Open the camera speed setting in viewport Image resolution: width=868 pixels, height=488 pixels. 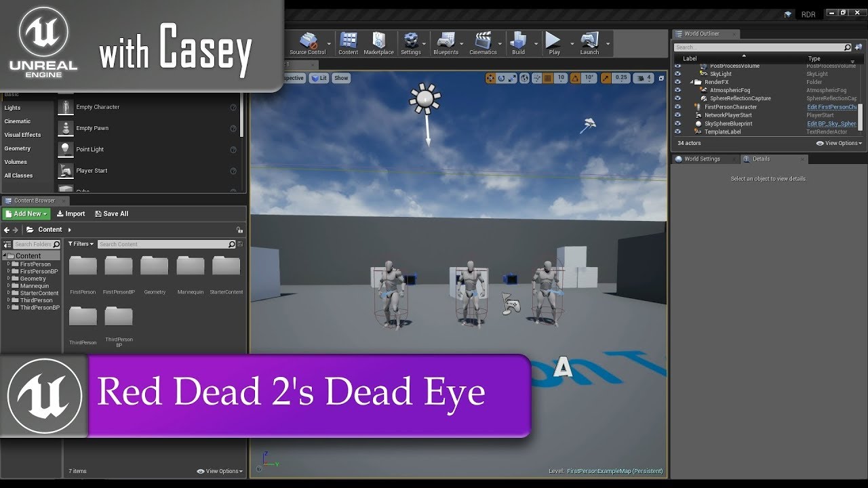[x=645, y=78]
